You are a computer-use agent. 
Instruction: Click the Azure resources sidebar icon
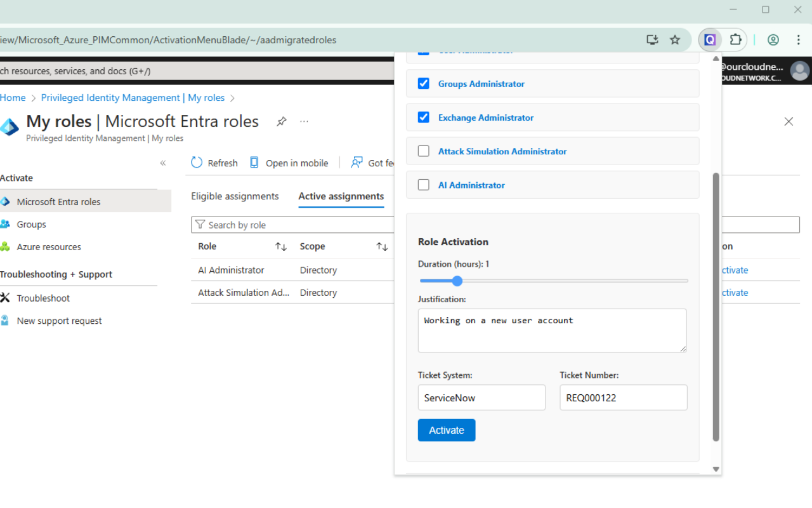pos(5,246)
